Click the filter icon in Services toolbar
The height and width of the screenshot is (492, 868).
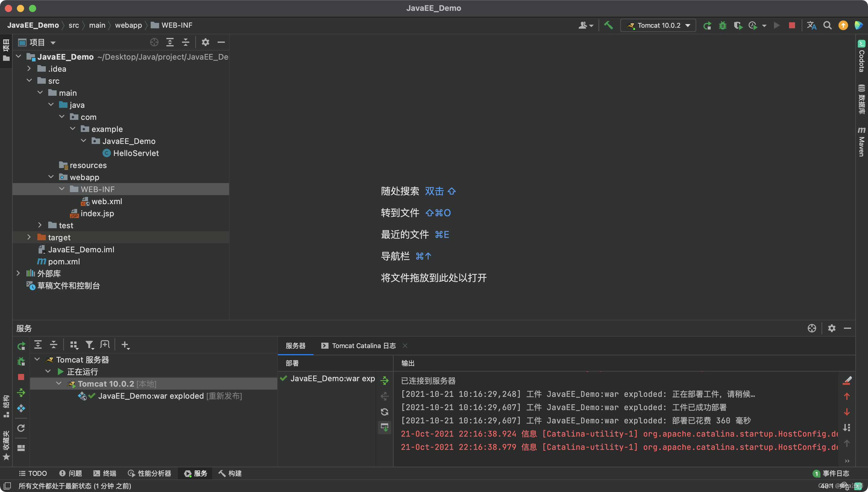coord(89,345)
